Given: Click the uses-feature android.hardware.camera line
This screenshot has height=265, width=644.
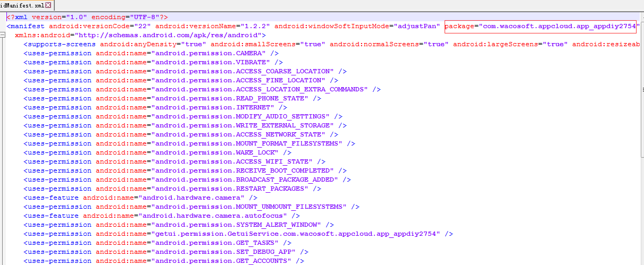Looking at the screenshot, I should (140, 198).
